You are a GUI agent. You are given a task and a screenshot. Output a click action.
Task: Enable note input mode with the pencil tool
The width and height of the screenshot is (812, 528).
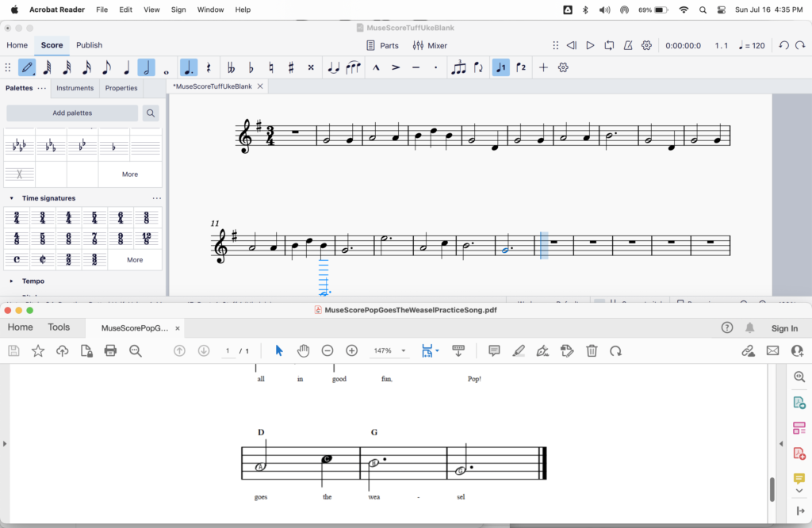26,67
